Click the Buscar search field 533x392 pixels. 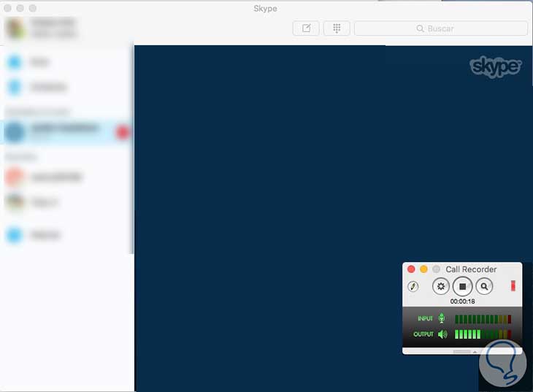(440, 28)
